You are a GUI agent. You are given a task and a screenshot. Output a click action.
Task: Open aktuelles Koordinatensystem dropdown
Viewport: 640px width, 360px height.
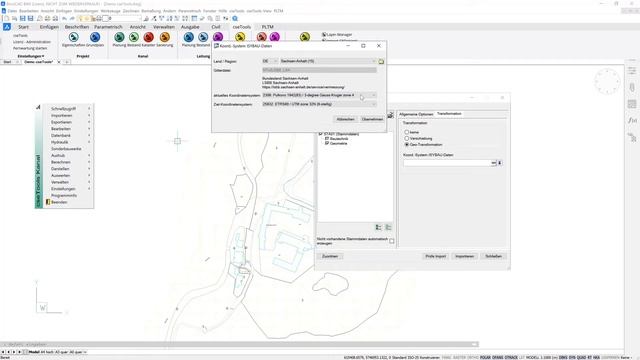click(319, 95)
